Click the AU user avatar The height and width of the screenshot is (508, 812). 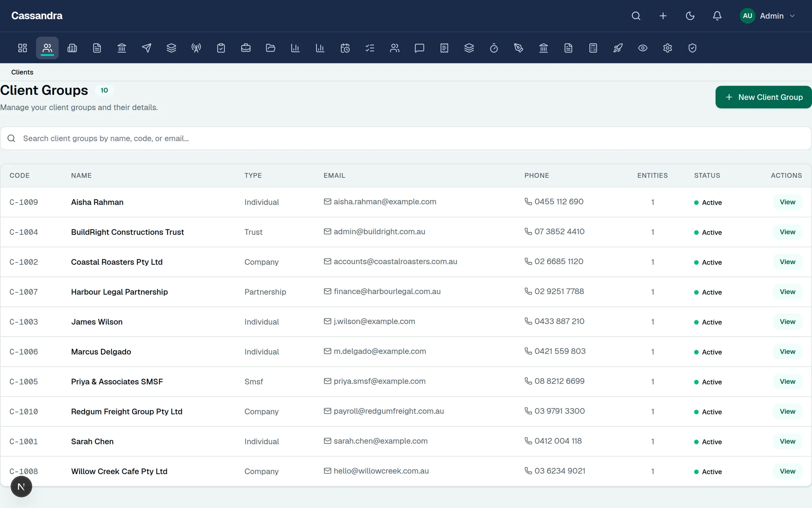[x=748, y=16]
